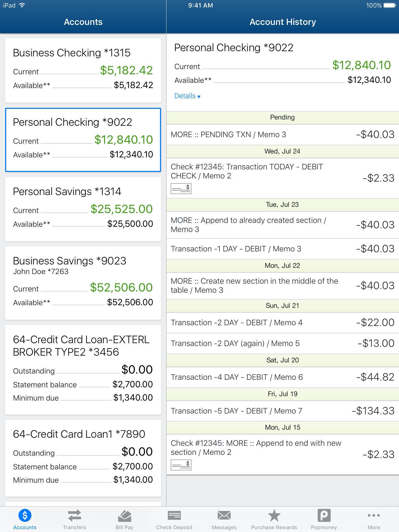Open Transaction -4 DAY - DEBIT Memo 6
Screen dimensions: 399x532
(283, 377)
